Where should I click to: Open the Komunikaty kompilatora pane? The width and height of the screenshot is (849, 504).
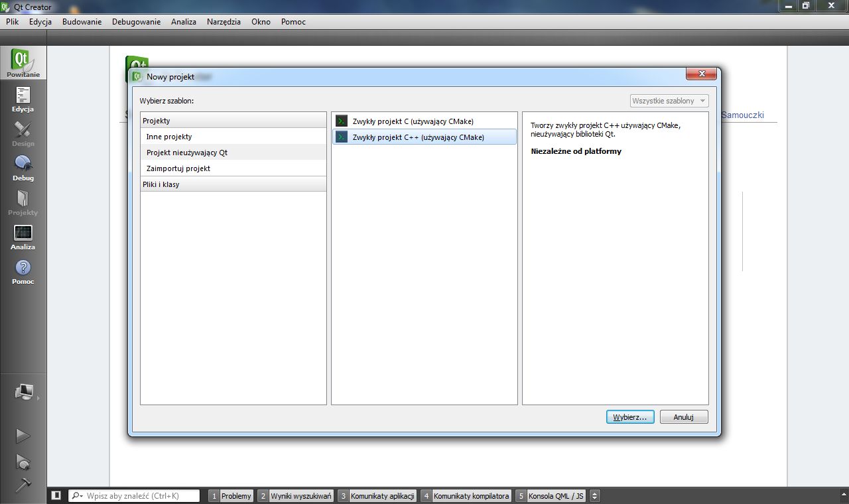point(466,496)
